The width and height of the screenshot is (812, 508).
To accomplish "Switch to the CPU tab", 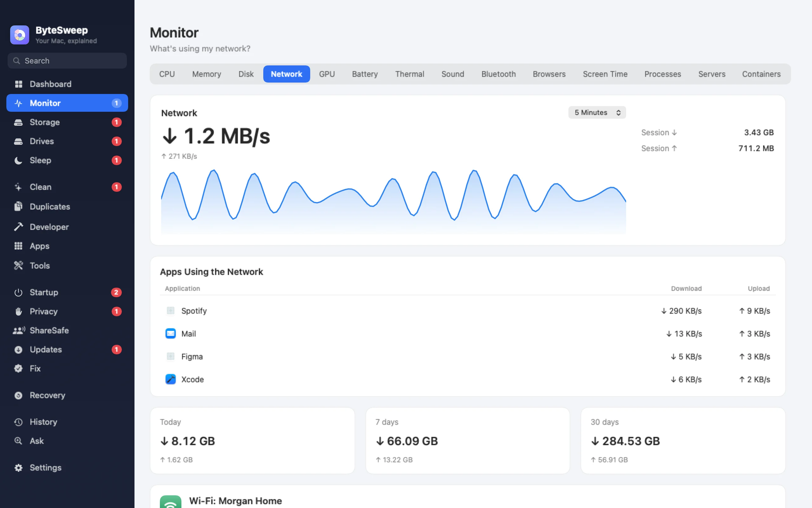I will click(167, 74).
